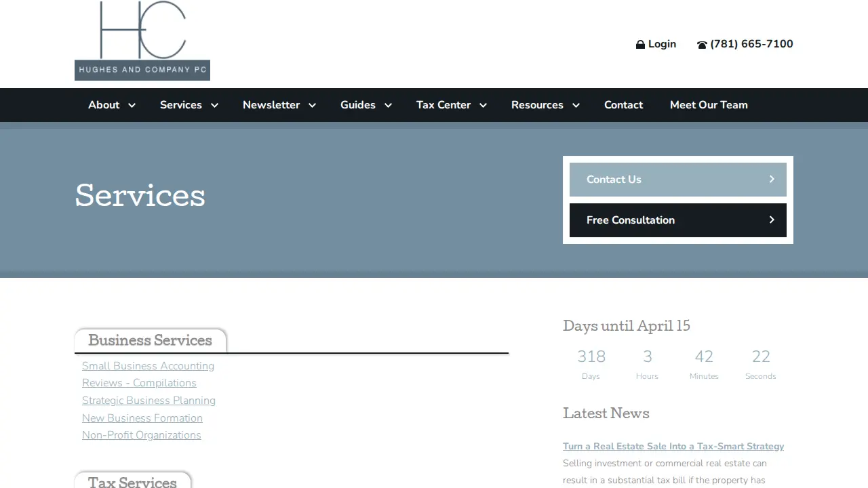Click the Days until April 15 heading
This screenshot has height=488, width=868.
627,326
